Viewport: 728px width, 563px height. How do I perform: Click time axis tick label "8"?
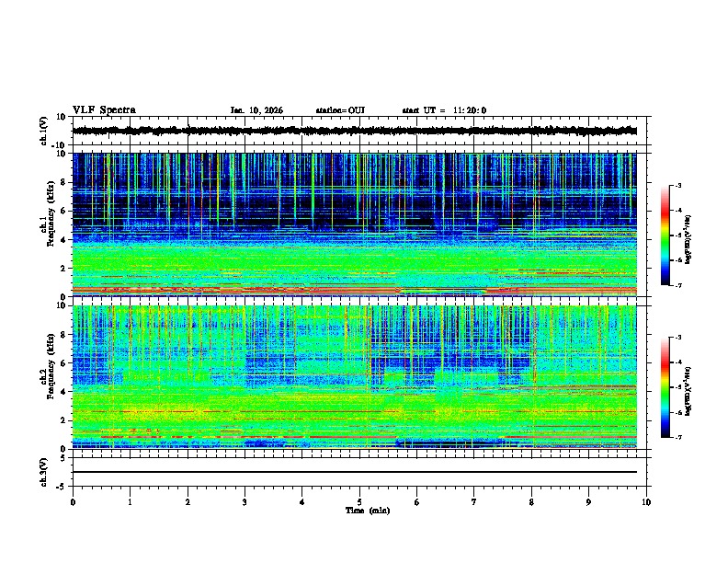pyautogui.click(x=531, y=502)
